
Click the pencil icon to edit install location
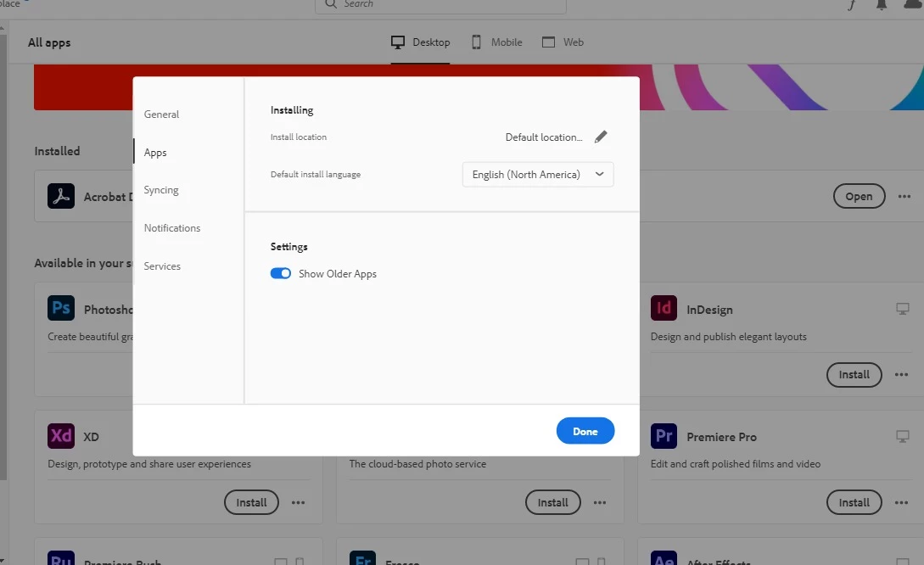tap(601, 137)
